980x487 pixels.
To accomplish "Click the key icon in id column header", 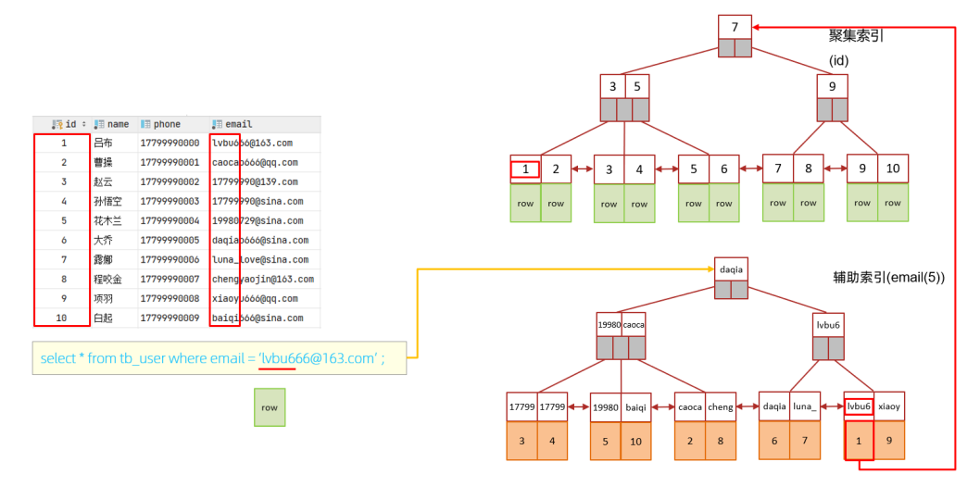I will point(57,124).
